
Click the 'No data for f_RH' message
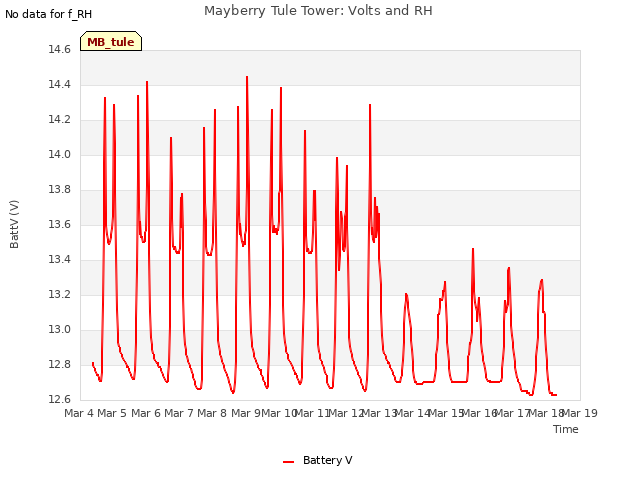tap(49, 14)
